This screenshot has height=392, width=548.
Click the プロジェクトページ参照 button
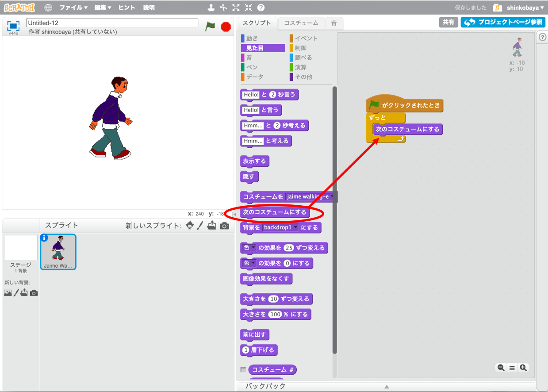(502, 22)
